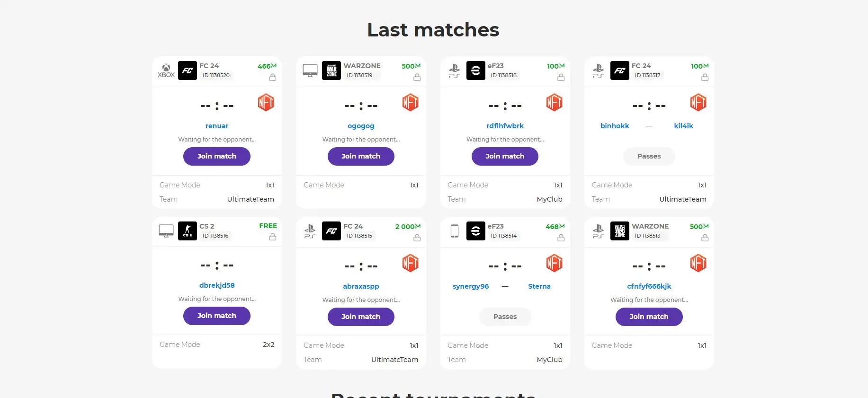Open the kil4ik player profile
The width and height of the screenshot is (868, 398).
(683, 126)
